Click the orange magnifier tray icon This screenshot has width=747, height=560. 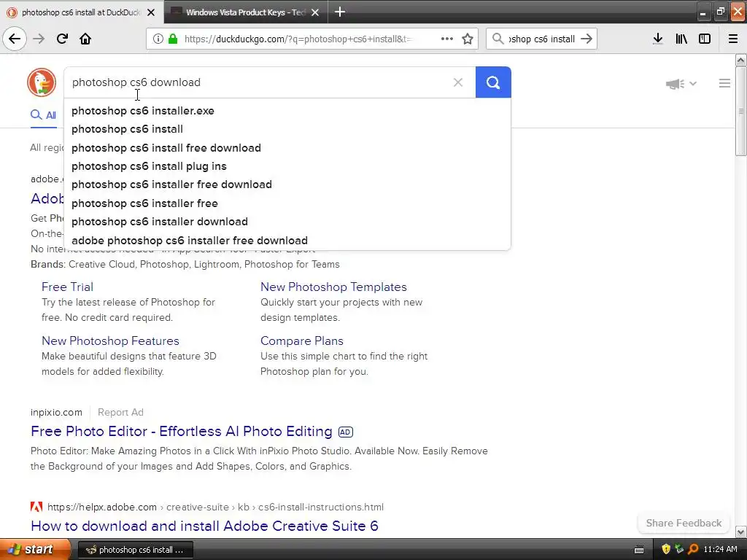[x=693, y=549]
